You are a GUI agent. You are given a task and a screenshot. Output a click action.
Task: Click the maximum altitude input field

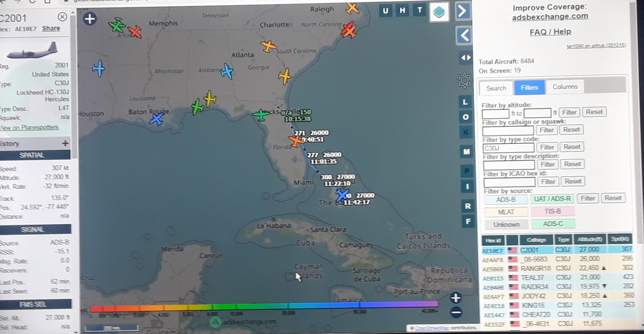coord(537,113)
